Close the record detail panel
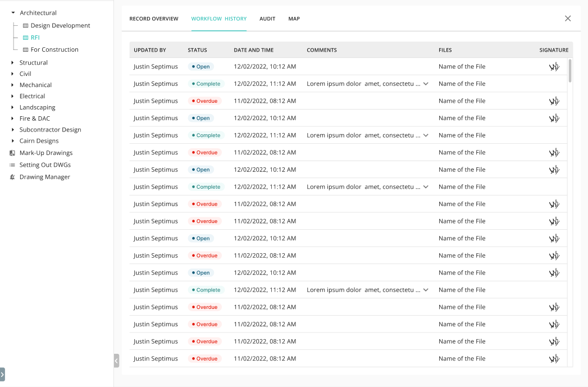 point(568,19)
